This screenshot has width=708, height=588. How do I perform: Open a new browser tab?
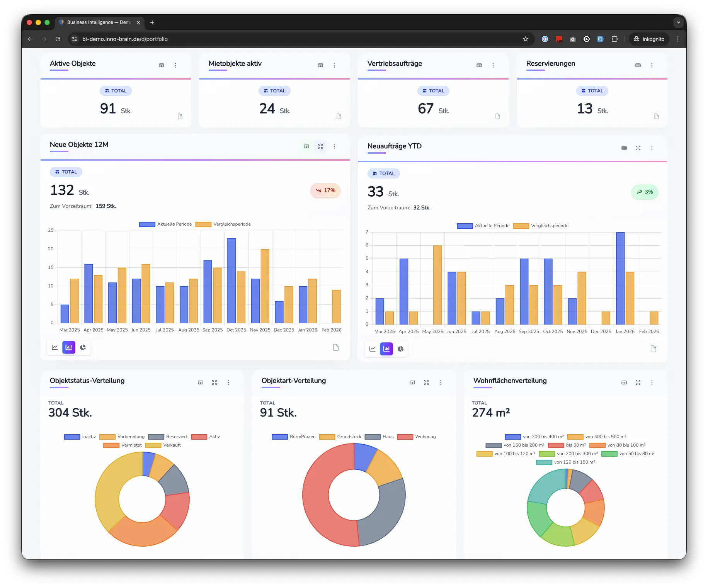point(152,22)
